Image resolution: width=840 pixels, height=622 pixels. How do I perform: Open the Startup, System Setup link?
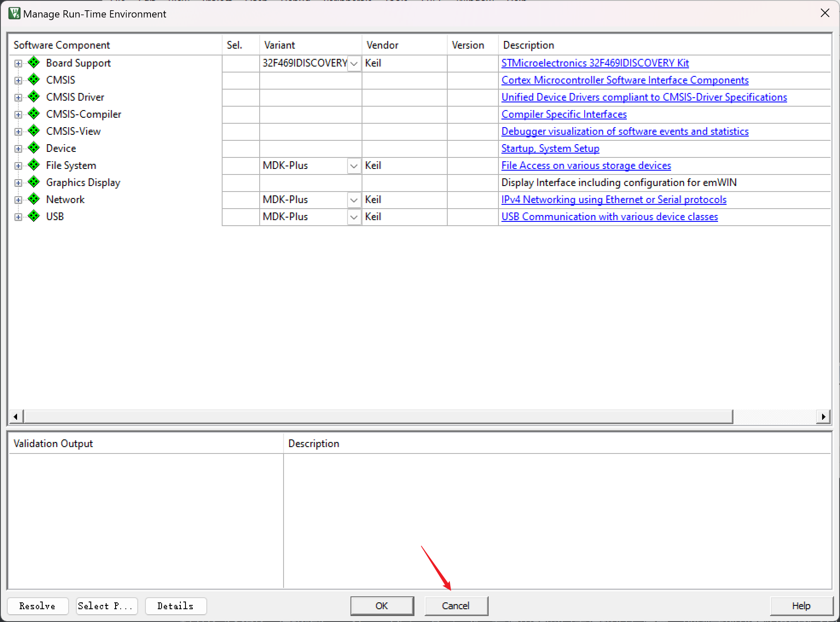pyautogui.click(x=550, y=148)
